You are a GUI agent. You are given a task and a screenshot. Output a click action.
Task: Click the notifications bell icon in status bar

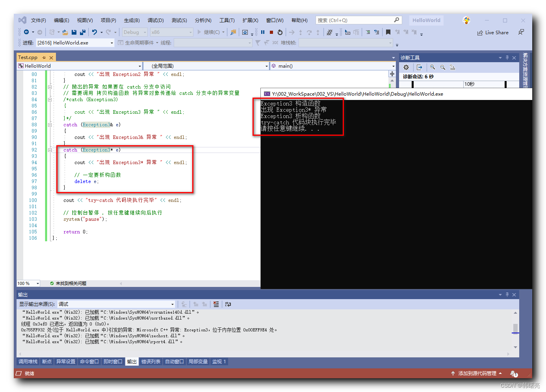point(513,374)
